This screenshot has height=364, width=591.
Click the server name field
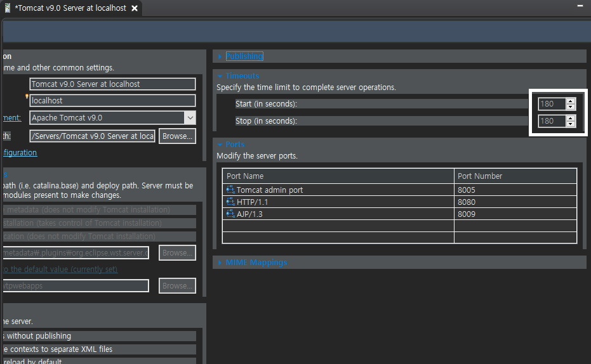pyautogui.click(x=112, y=84)
